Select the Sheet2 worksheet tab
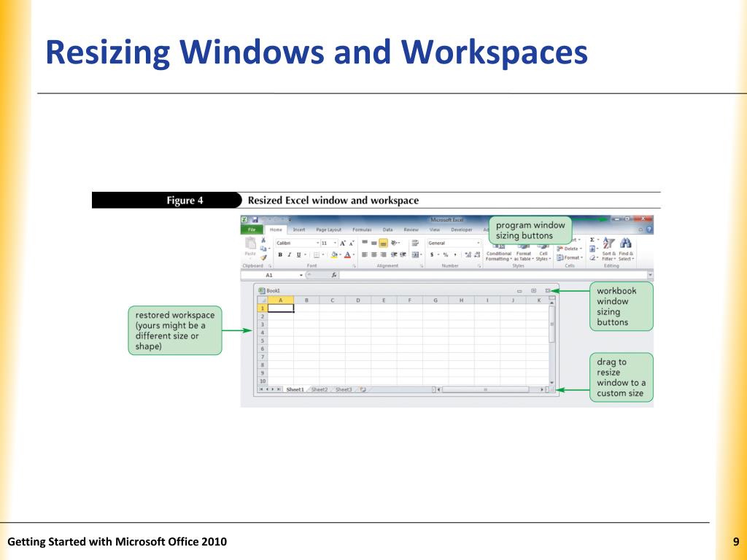Image resolution: width=747 pixels, height=560 pixels. (320, 389)
